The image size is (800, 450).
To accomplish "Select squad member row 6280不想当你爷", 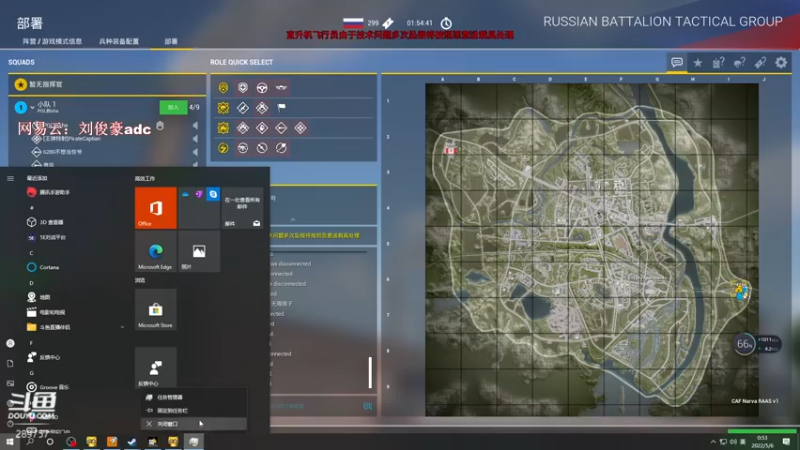I will click(x=107, y=152).
